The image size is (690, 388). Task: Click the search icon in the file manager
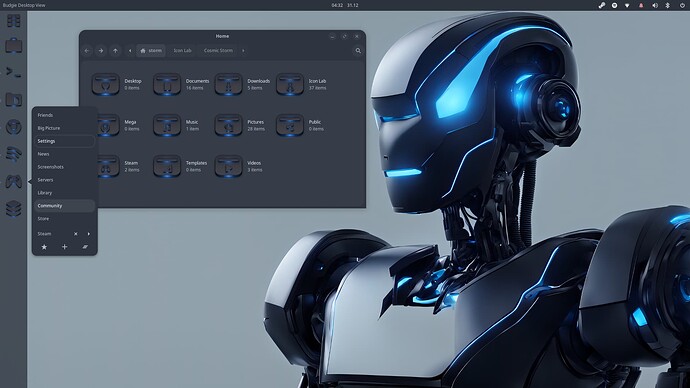tap(358, 51)
